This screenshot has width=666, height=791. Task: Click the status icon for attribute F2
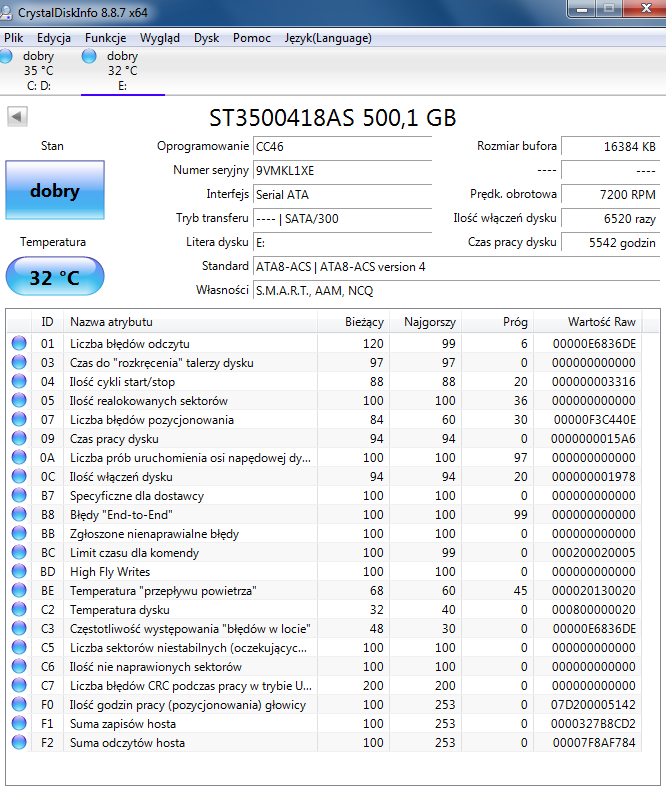[19, 742]
